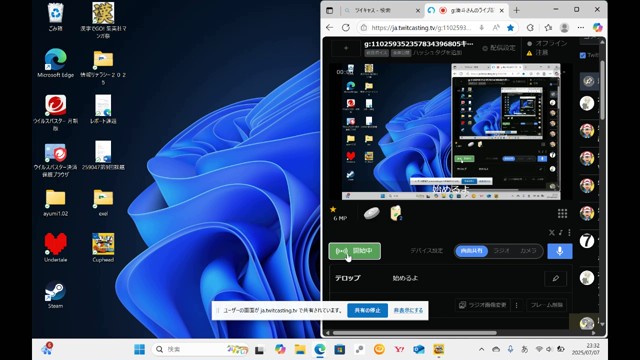Click the Edge address bar URL
This screenshot has height=360, width=640.
click(421, 28)
